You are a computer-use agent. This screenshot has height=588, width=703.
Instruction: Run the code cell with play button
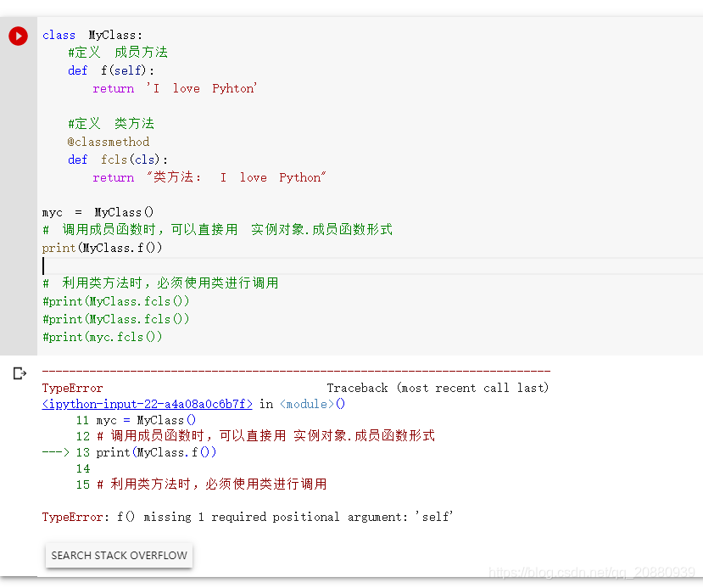coord(19,36)
